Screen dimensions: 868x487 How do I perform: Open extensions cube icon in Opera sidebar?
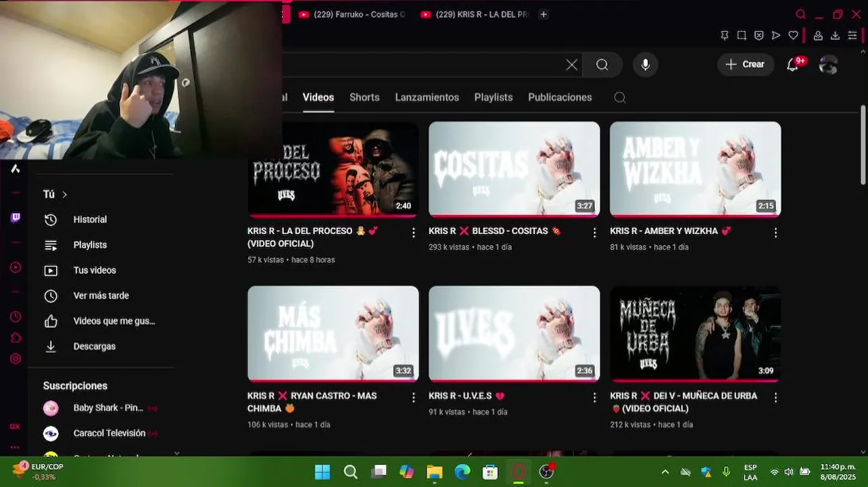pyautogui.click(x=15, y=338)
